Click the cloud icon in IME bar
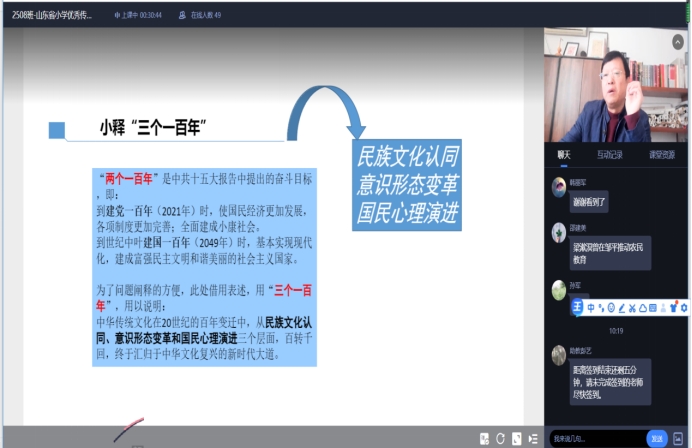 643,308
